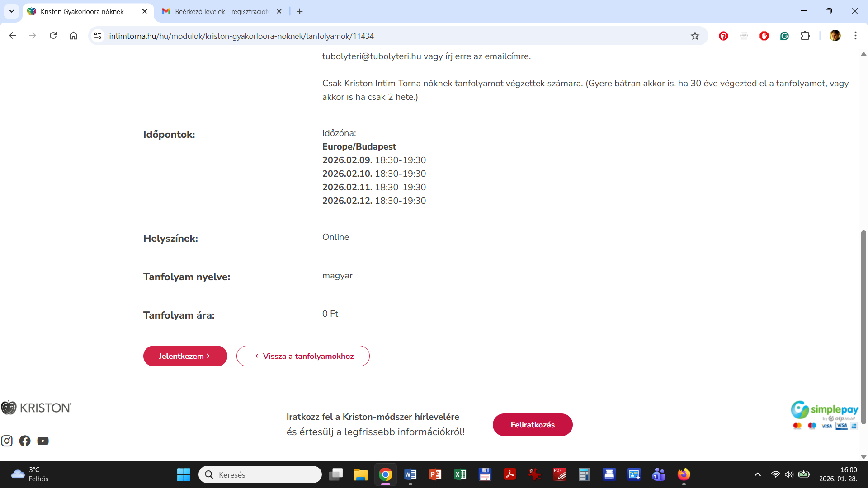
Task: Click the Pinterest extension icon
Action: pyautogui.click(x=723, y=36)
